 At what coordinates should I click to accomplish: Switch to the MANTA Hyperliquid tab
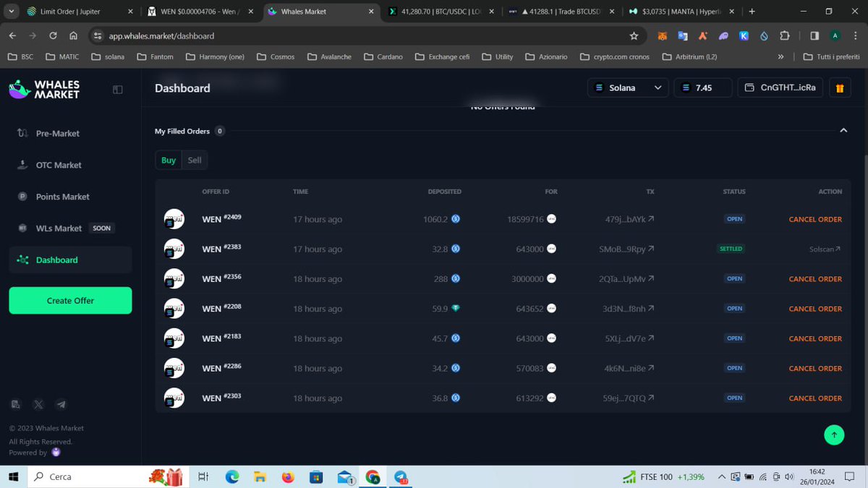681,12
